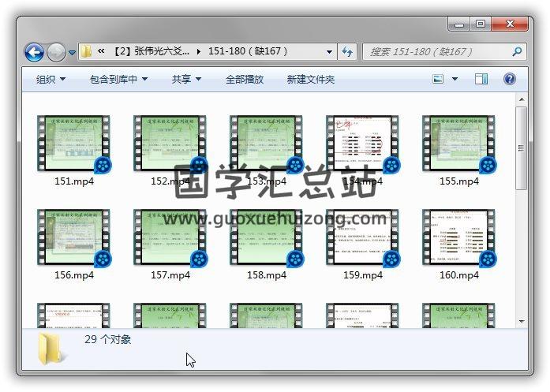Viewport: 550px width, 392px height.
Task: Toggle the preview pane icon
Action: (481, 79)
